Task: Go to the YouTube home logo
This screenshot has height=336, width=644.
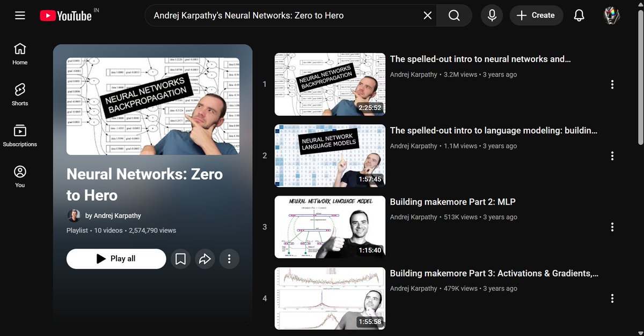Action: pyautogui.click(x=66, y=16)
